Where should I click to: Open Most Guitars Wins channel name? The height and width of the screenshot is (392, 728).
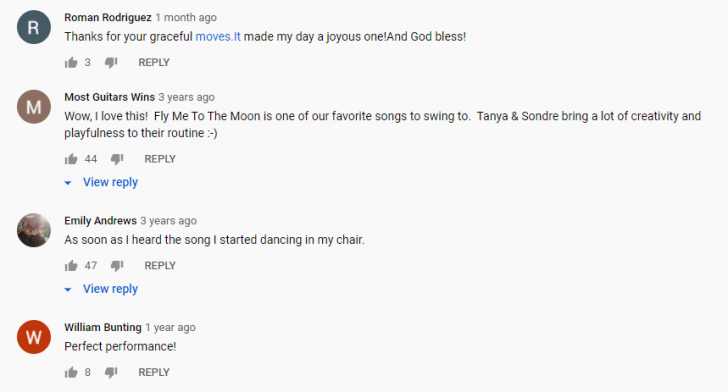coord(110,97)
